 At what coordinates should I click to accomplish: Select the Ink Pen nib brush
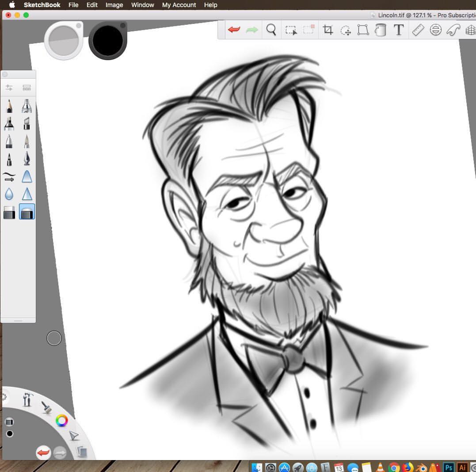(27, 159)
